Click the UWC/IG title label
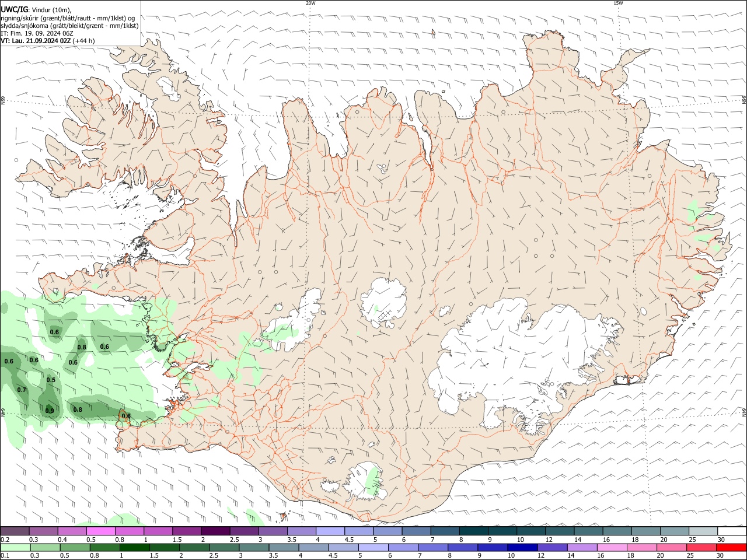Screen dimensions: 747x560 click(14, 9)
